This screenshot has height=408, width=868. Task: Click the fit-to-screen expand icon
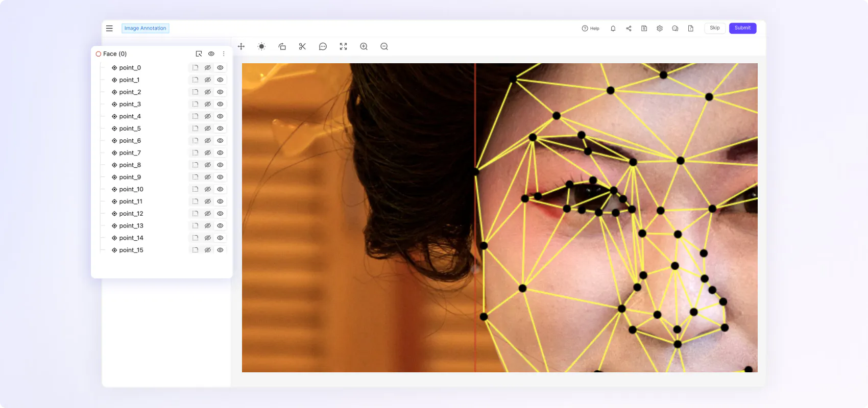[x=343, y=46]
